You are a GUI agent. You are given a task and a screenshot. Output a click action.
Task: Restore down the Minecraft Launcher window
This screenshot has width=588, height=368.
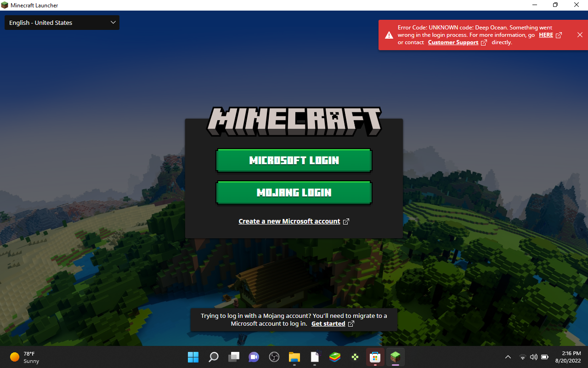point(555,5)
